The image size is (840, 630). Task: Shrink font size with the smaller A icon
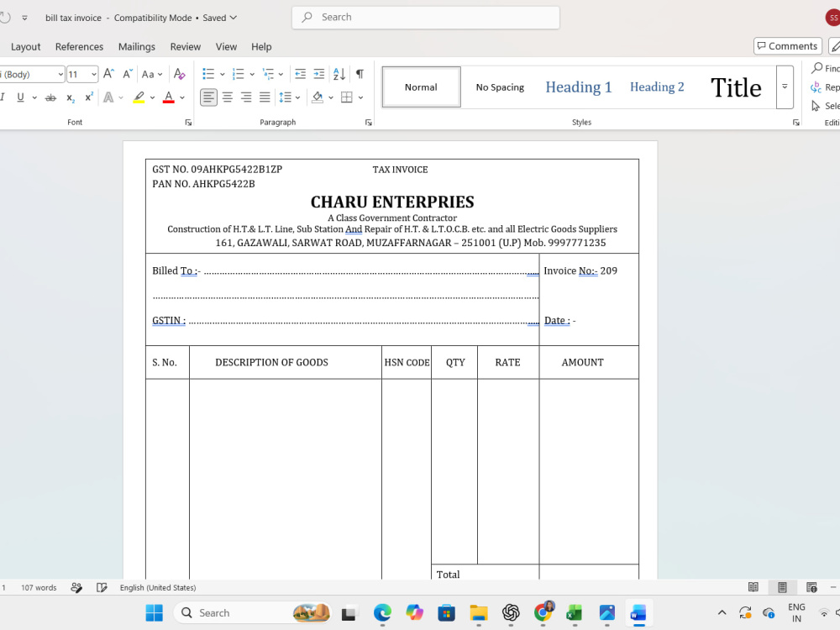tap(127, 74)
